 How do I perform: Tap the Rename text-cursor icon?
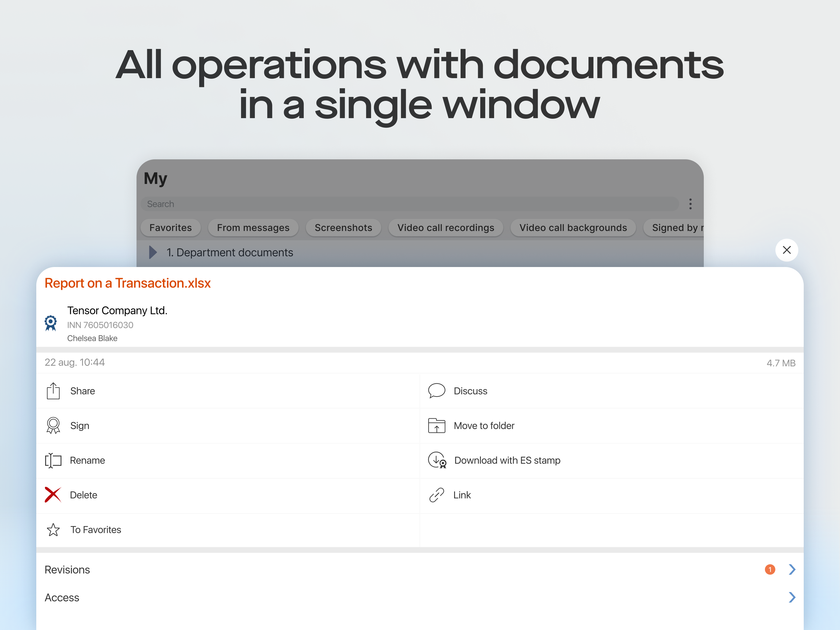(53, 461)
